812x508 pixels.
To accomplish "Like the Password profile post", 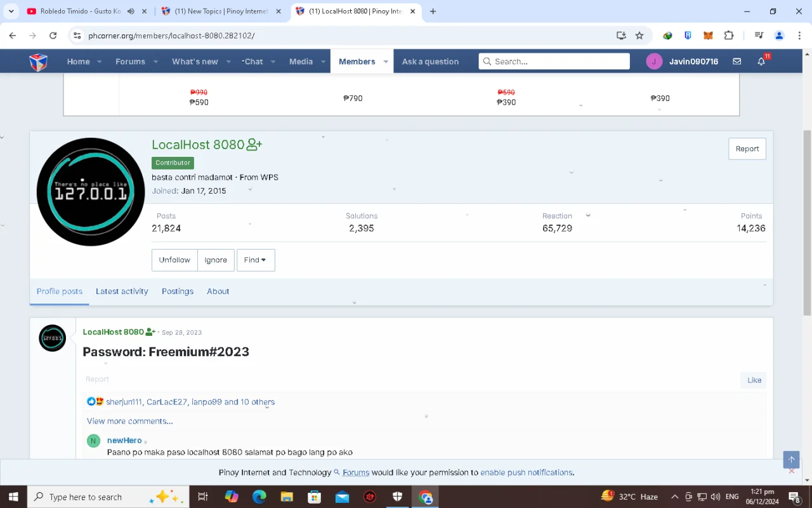I will tap(754, 380).
